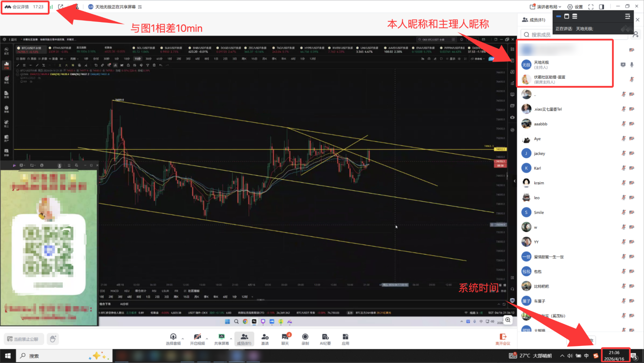Click the raise hand control near 当前禁止公聊
644x363 pixels.
coord(53,339)
